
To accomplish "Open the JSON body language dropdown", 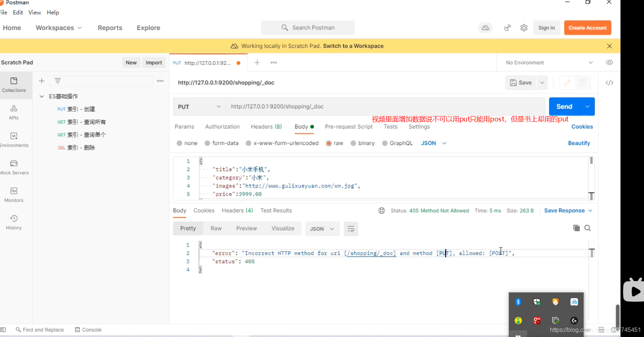I will point(434,143).
